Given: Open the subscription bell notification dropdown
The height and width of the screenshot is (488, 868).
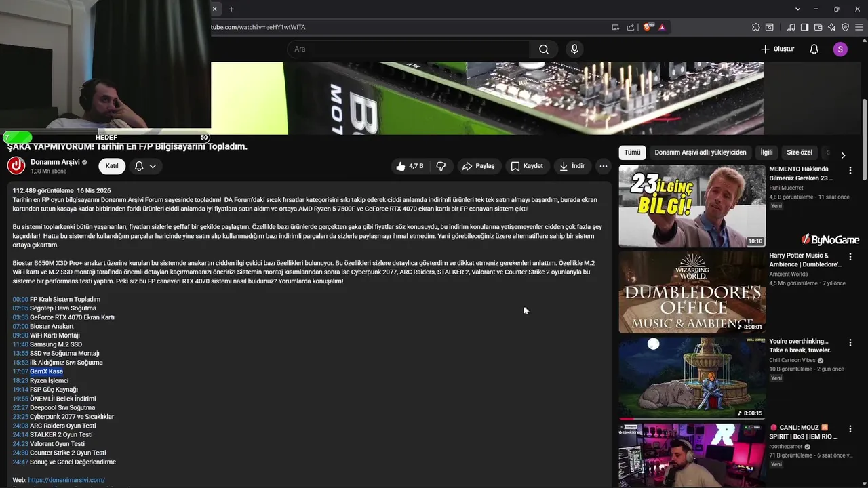Looking at the screenshot, I should [146, 166].
